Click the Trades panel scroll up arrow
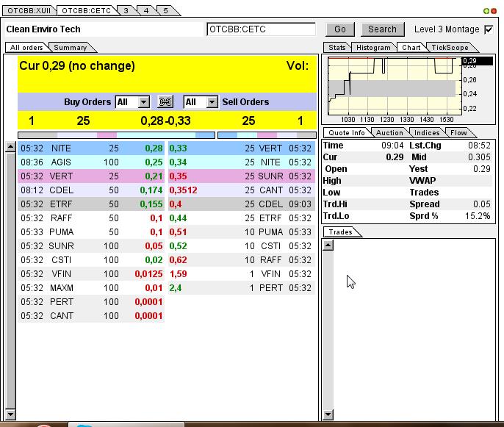This screenshot has height=427, width=504. [x=328, y=245]
